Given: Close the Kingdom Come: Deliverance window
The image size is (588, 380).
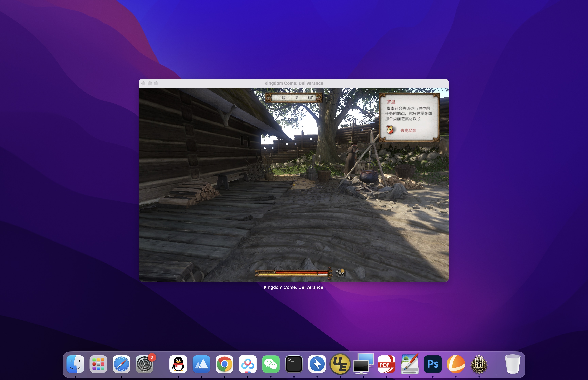Looking at the screenshot, I should click(143, 83).
